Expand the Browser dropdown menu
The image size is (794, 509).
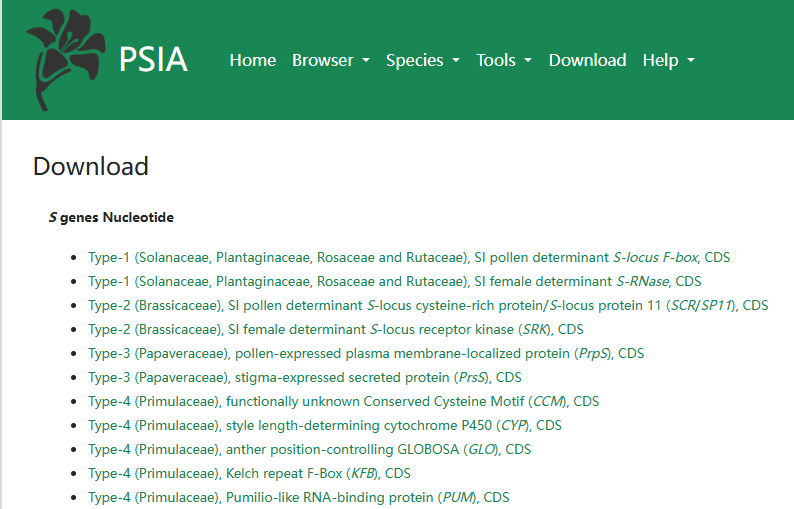(x=330, y=60)
